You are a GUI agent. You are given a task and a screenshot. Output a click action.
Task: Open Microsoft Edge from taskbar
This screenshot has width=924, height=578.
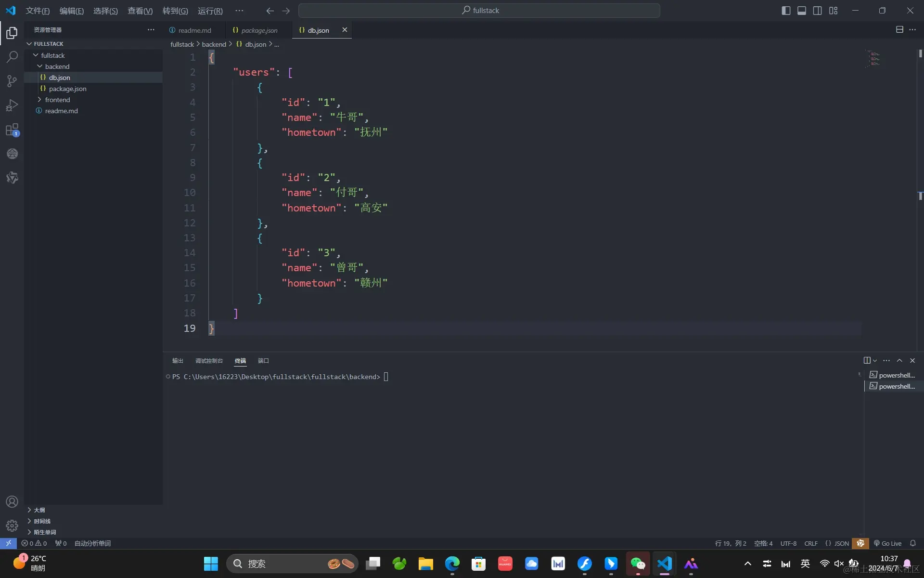[452, 564]
